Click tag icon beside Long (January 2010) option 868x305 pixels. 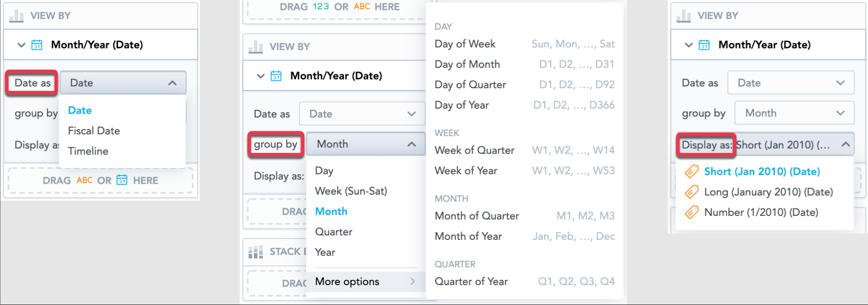click(691, 192)
